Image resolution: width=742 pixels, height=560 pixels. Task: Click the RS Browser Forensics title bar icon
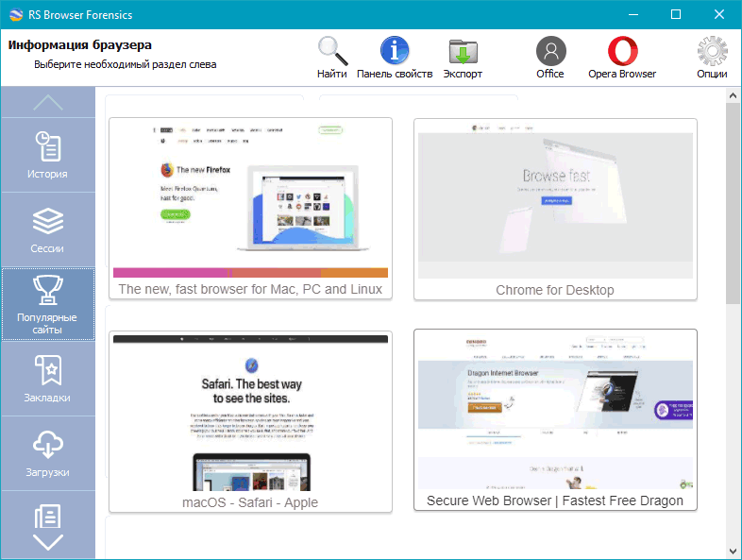[16, 15]
